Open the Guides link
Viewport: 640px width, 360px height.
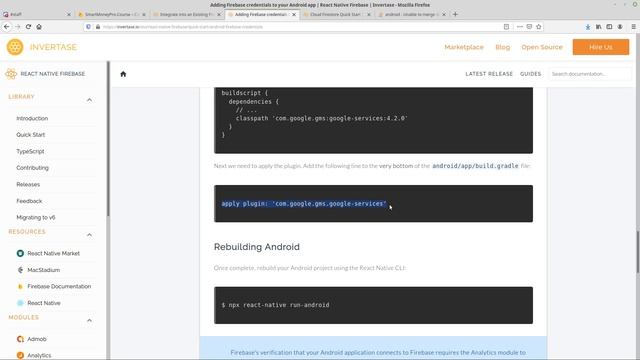[x=530, y=74]
